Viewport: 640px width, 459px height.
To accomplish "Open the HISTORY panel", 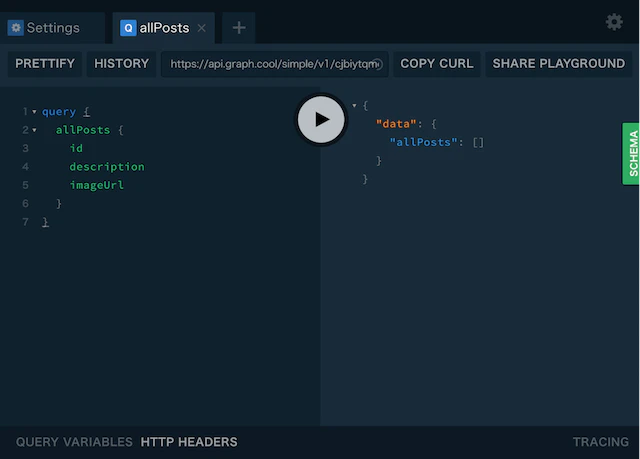I will click(121, 64).
